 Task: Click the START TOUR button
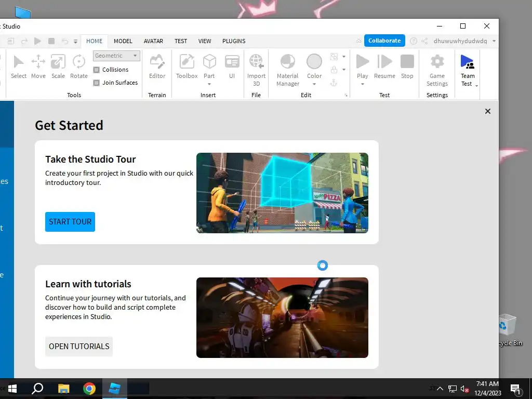point(70,221)
